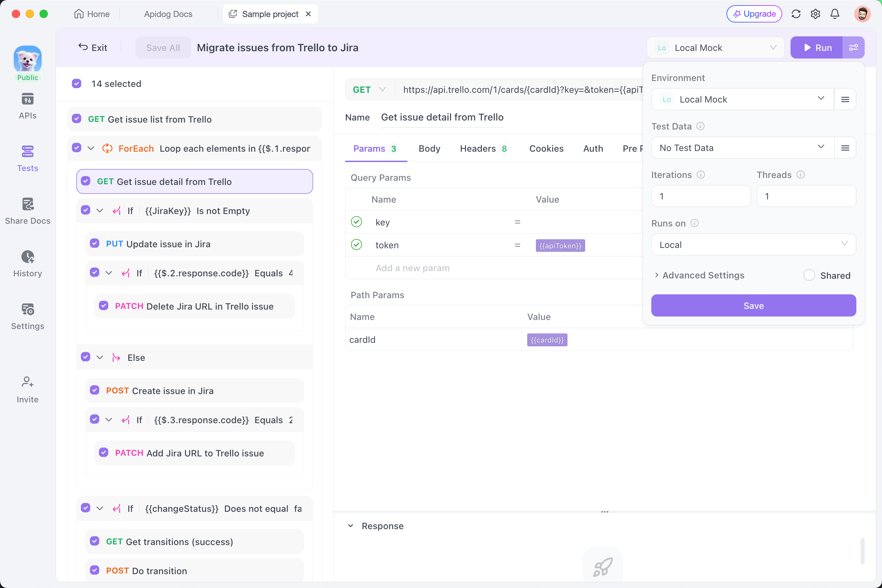Collapse the ForEach loop group

[x=91, y=149]
